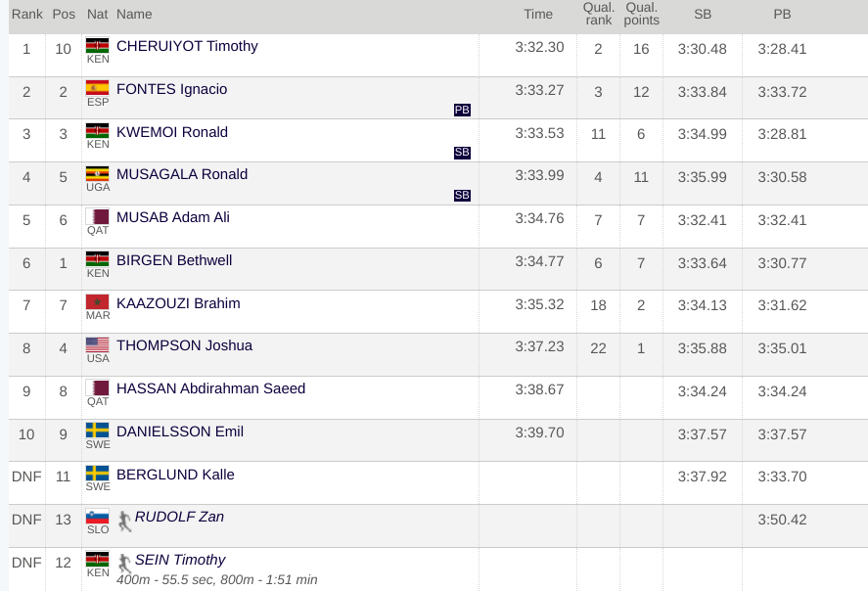
Task: Open DANIELSSON Emil athlete page
Action: (x=180, y=432)
